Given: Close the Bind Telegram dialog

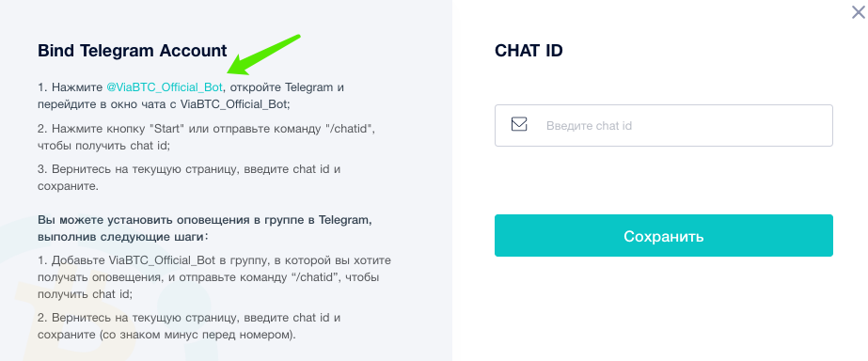Looking at the screenshot, I should click(x=858, y=12).
